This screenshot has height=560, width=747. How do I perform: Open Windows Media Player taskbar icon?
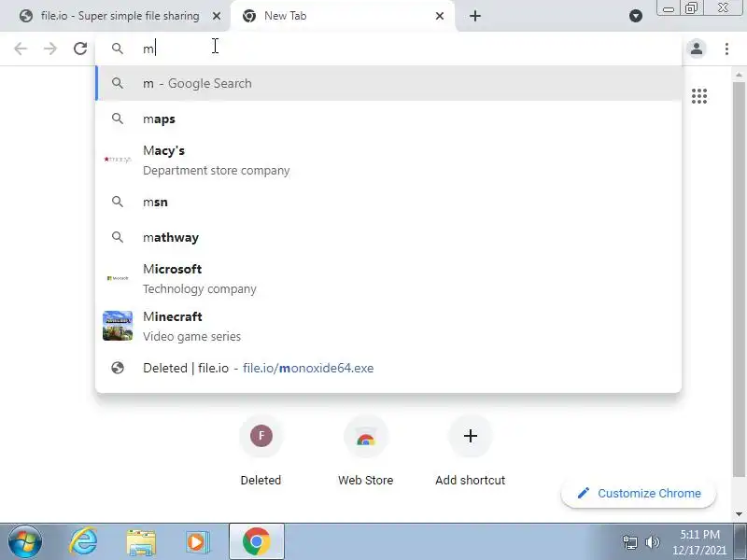click(197, 542)
